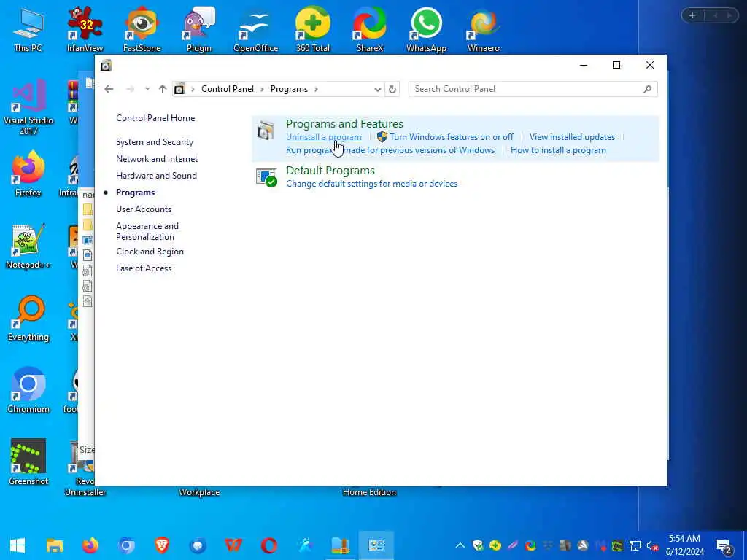Open FastStone desktop shortcut
The height and width of the screenshot is (560, 747).
[142, 29]
